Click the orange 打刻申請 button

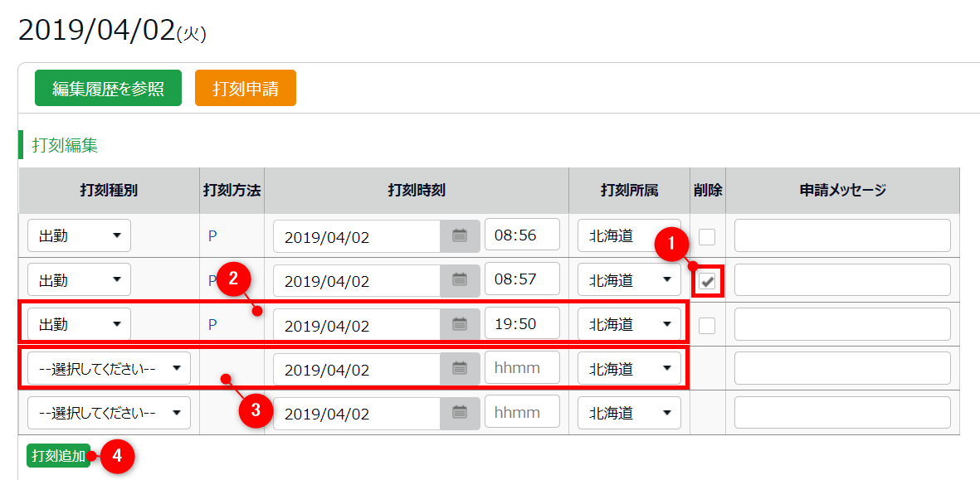tap(245, 89)
